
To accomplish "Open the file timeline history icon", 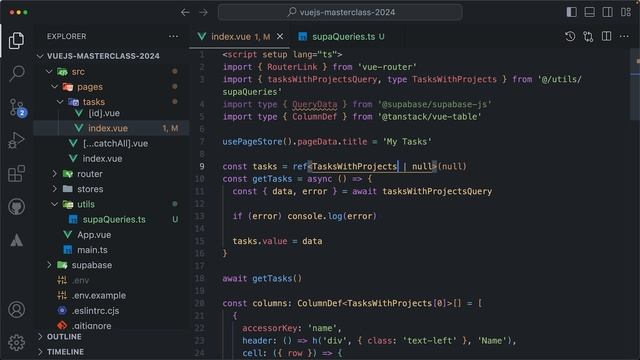I will (570, 36).
